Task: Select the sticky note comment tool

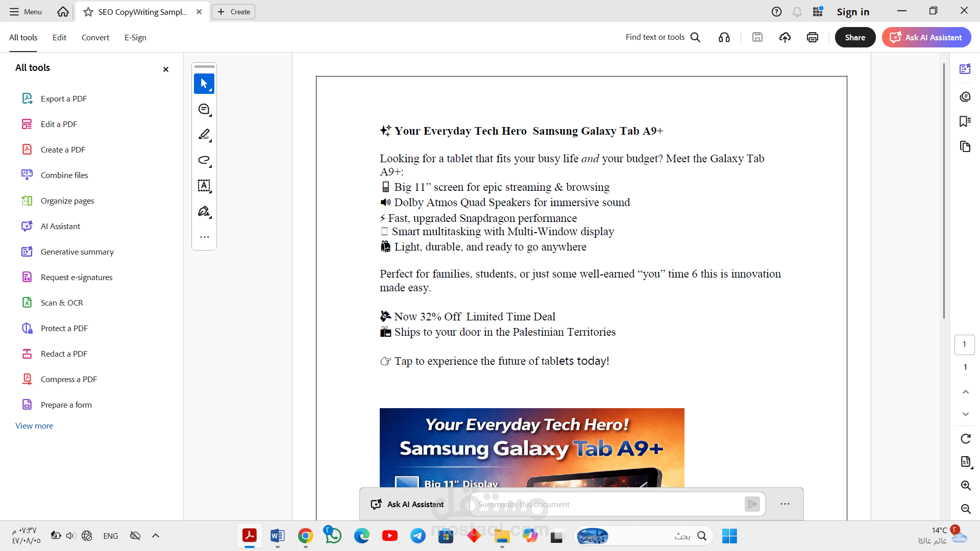Action: point(204,109)
